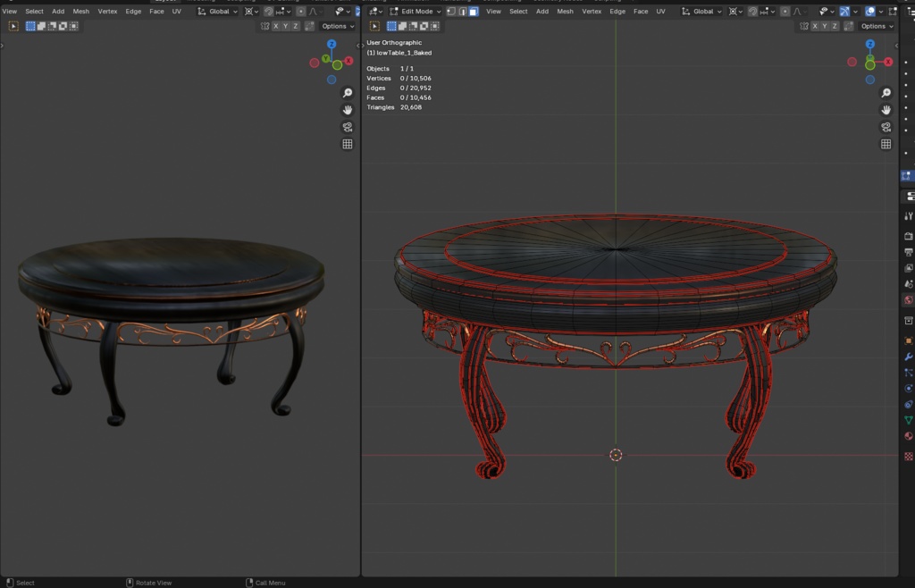Click the red X axis on left gizmo

coord(349,61)
